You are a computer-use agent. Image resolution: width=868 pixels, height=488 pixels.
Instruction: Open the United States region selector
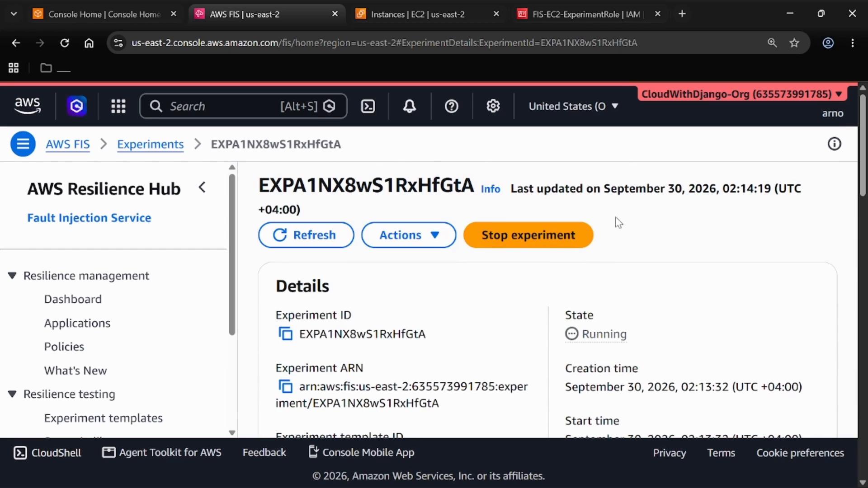(573, 106)
